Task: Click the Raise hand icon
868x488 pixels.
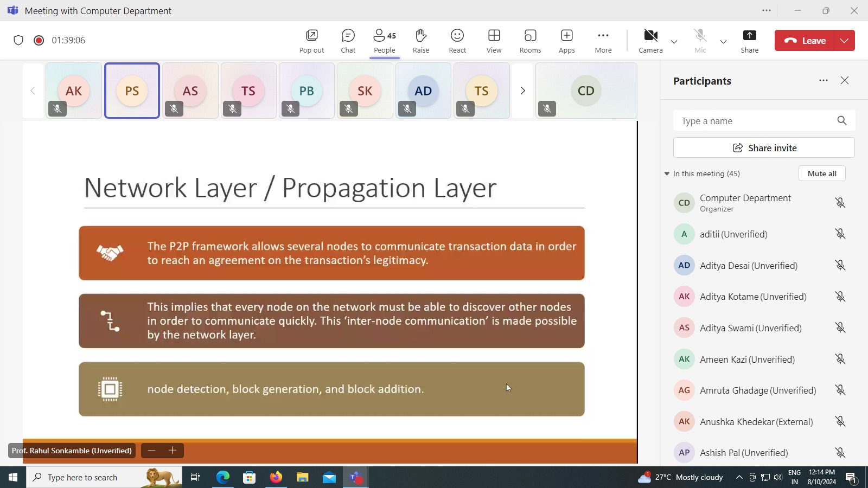Action: (420, 41)
